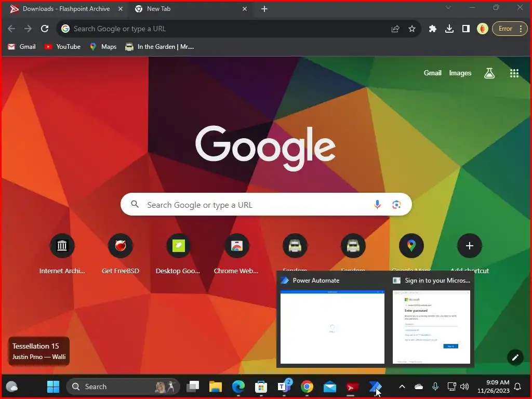Close the Downloads - Flashpoint Archive tab
Image resolution: width=532 pixels, height=399 pixels.
(121, 9)
